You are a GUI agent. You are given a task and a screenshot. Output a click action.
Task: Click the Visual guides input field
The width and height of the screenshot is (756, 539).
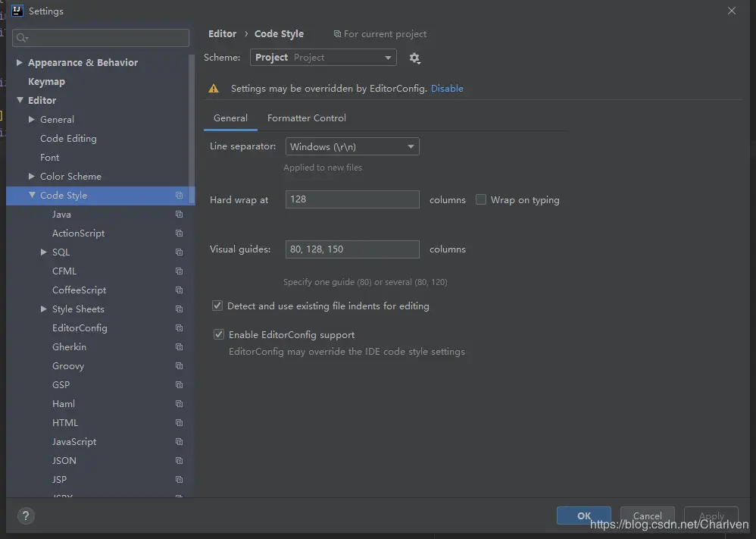tap(352, 249)
